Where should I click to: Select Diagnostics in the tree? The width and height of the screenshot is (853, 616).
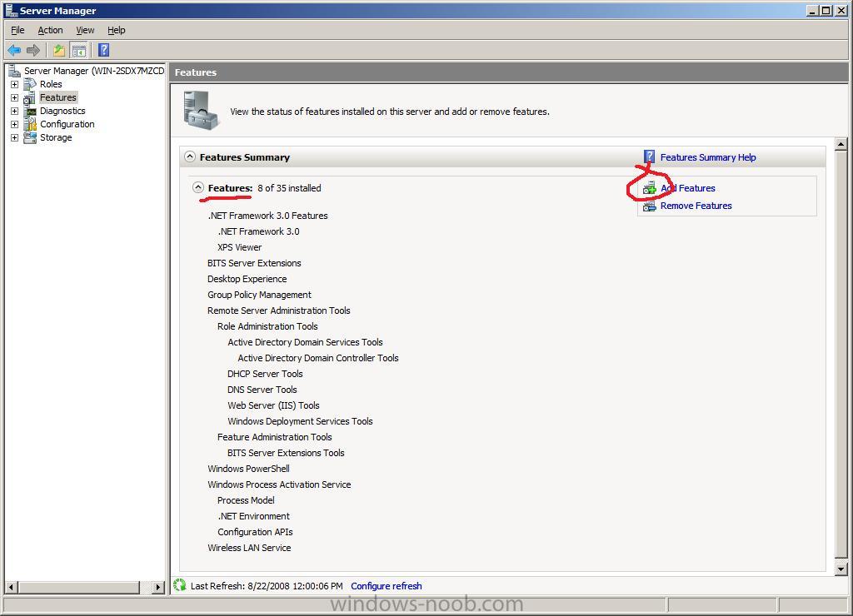[62, 111]
